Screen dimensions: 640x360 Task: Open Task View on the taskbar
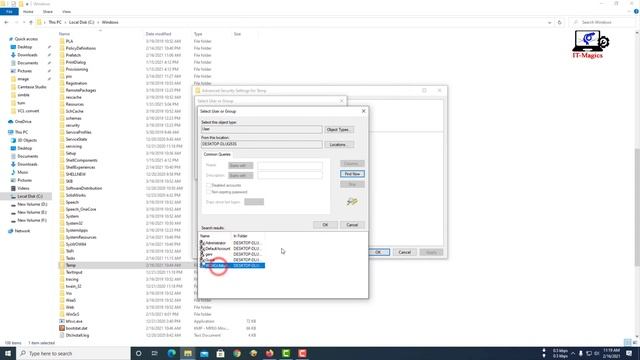click(x=155, y=353)
